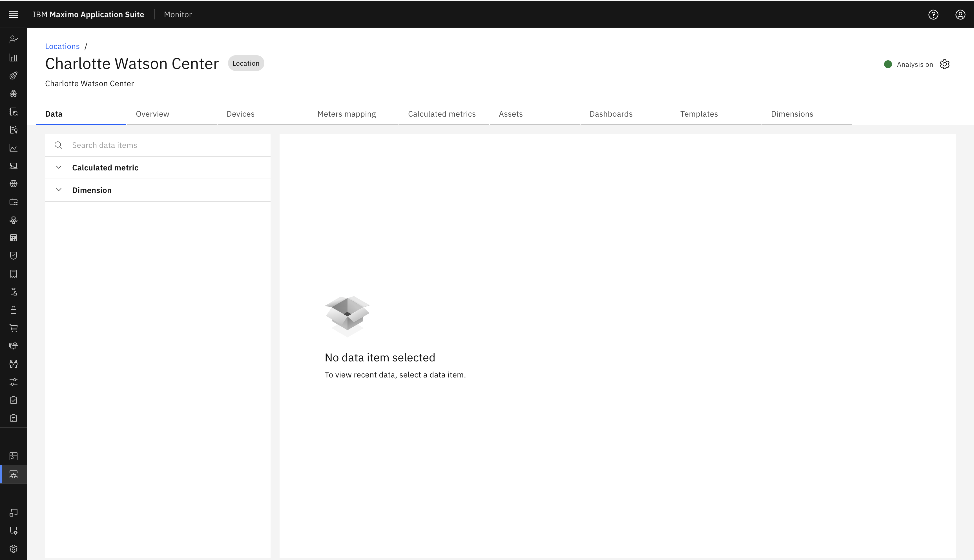The width and height of the screenshot is (974, 560).
Task: Click the service bell chat sidebar icon
Action: (14, 346)
